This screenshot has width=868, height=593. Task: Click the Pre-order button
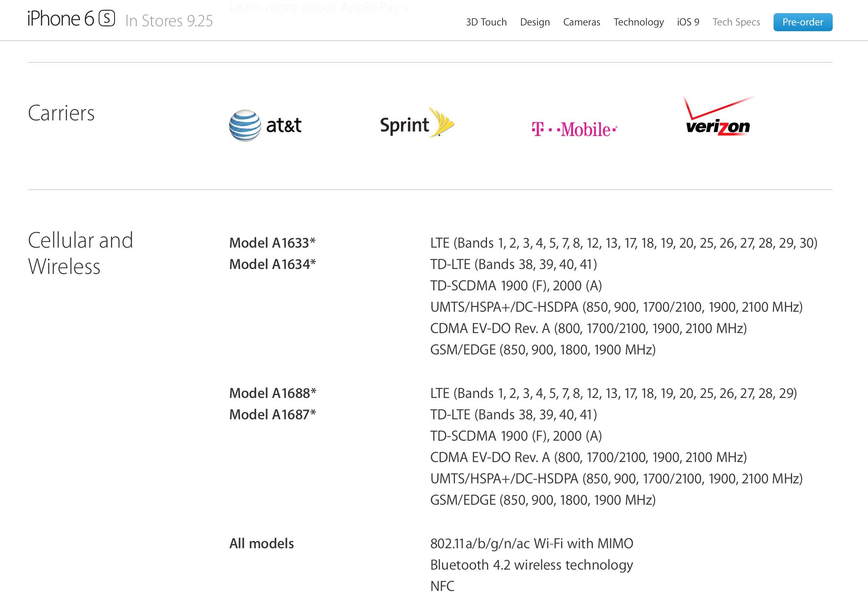coord(803,22)
